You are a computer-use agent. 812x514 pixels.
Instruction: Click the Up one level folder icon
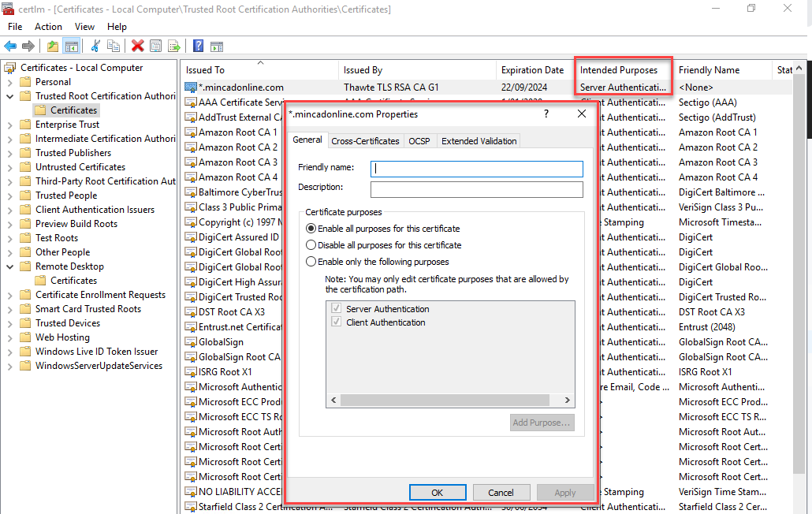click(x=52, y=45)
